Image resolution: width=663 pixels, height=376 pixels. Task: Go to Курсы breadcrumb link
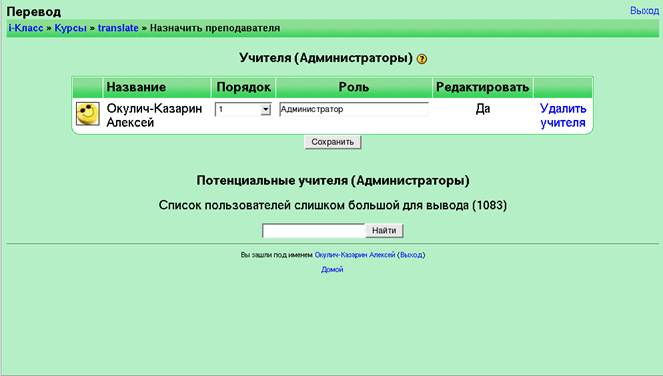70,28
